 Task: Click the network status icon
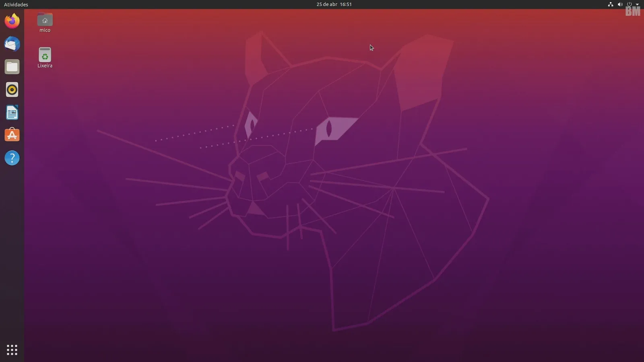[x=611, y=4]
